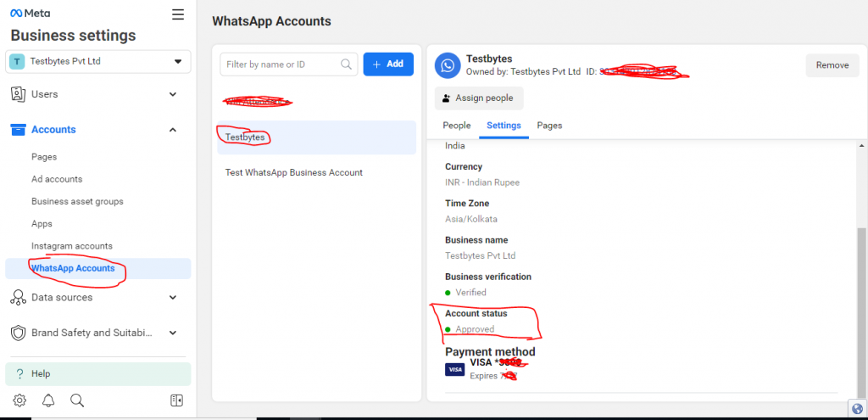The image size is (868, 420).
Task: Click the Payment method heading
Action: point(491,352)
